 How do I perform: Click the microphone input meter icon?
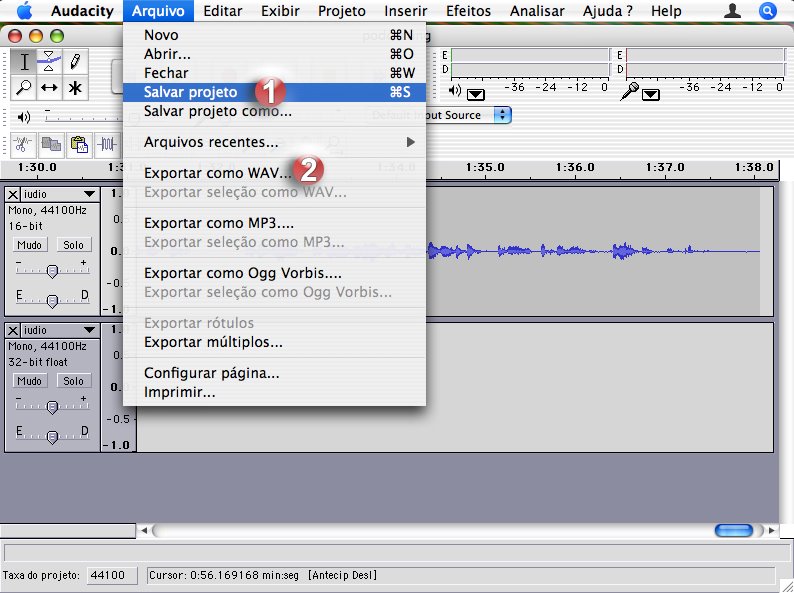coord(629,92)
